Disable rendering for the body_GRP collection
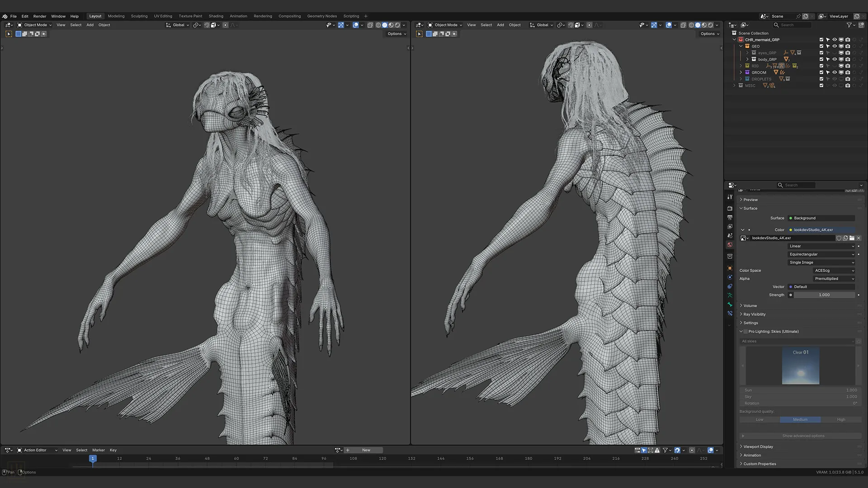868x488 pixels. coord(848,59)
